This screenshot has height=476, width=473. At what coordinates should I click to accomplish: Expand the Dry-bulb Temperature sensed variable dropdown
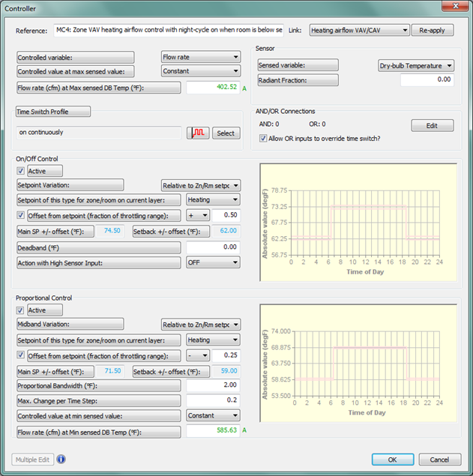coord(416,66)
